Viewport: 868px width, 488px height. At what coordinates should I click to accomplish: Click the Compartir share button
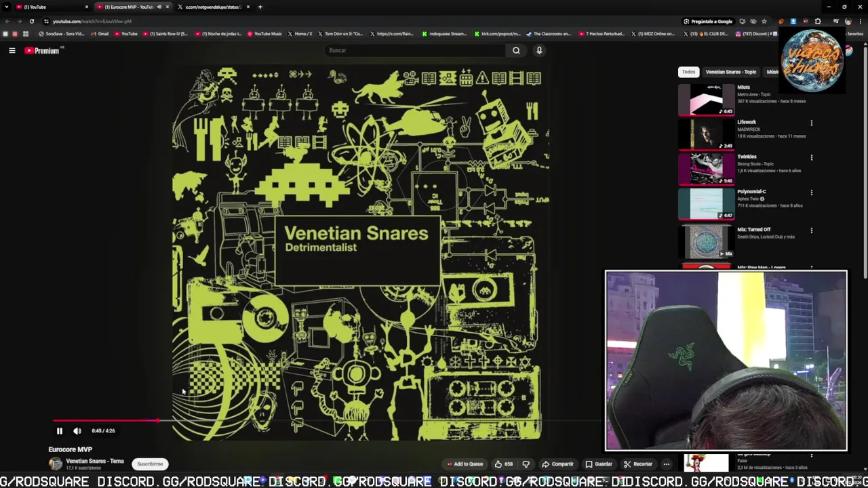557,464
